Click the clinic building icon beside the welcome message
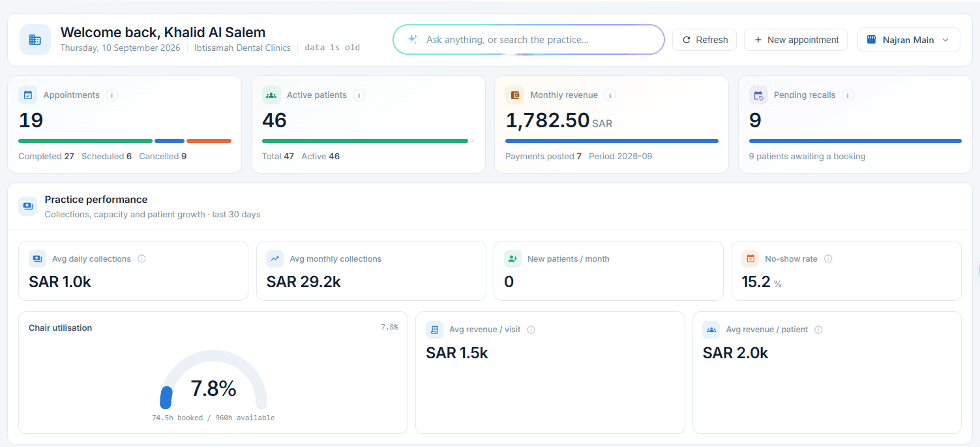Screen dimensions: 980x447 [x=35, y=40]
